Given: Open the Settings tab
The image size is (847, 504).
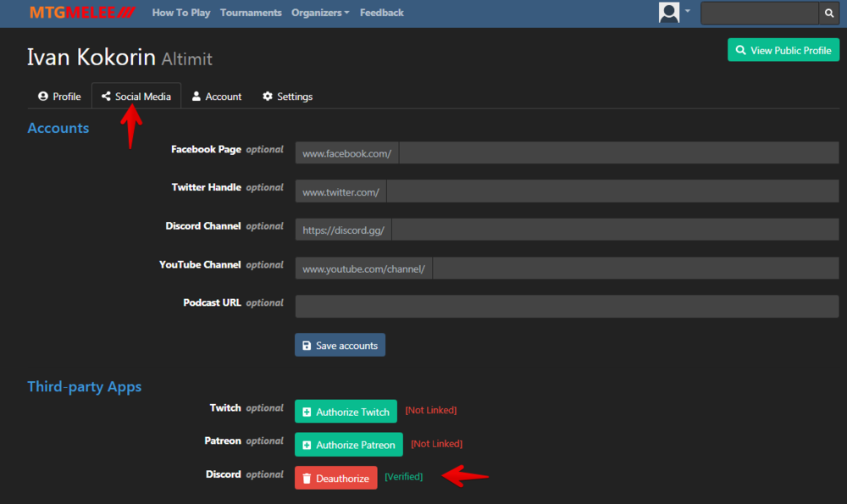Looking at the screenshot, I should coord(287,97).
